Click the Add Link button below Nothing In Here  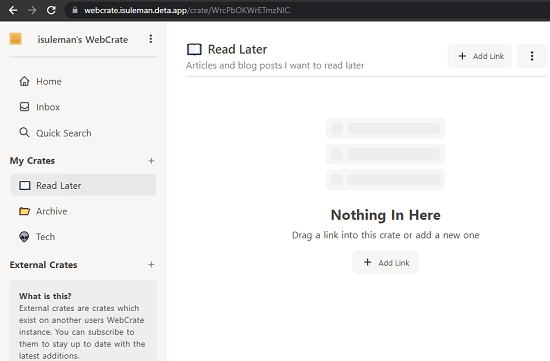[385, 262]
